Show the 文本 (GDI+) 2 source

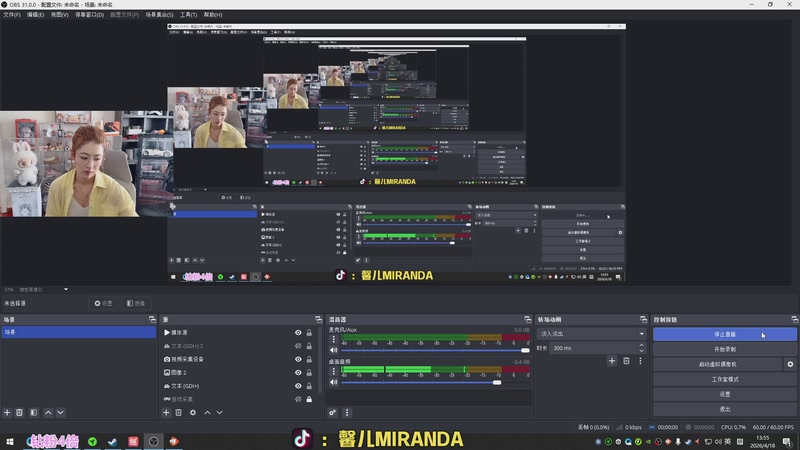pyautogui.click(x=298, y=346)
